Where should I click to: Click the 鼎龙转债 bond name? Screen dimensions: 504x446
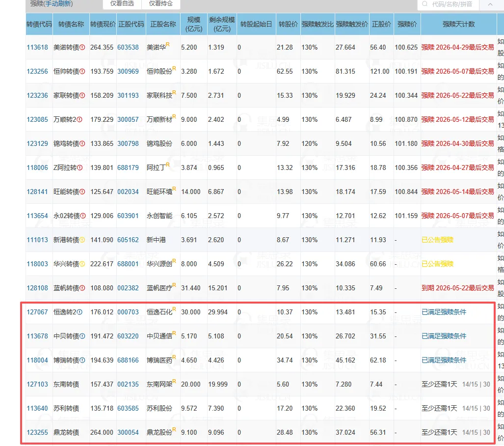(x=66, y=432)
